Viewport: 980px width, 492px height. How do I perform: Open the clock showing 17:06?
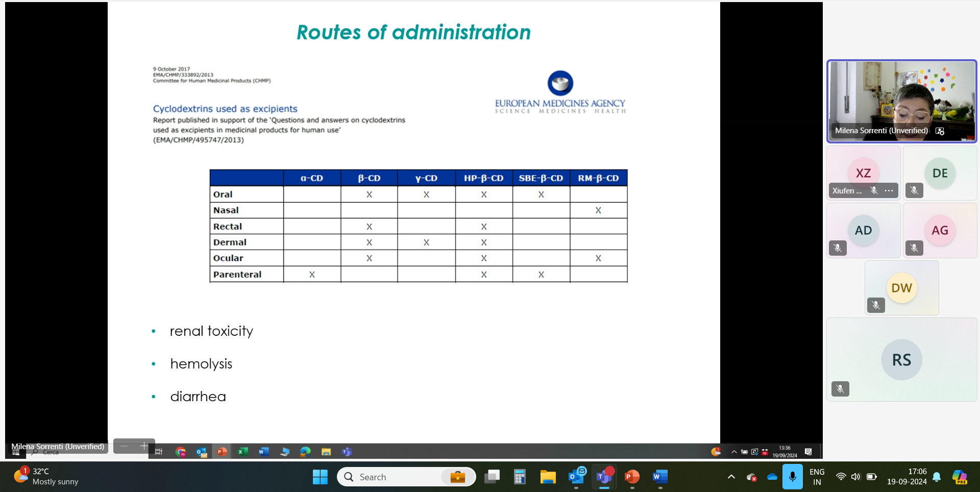tap(907, 477)
